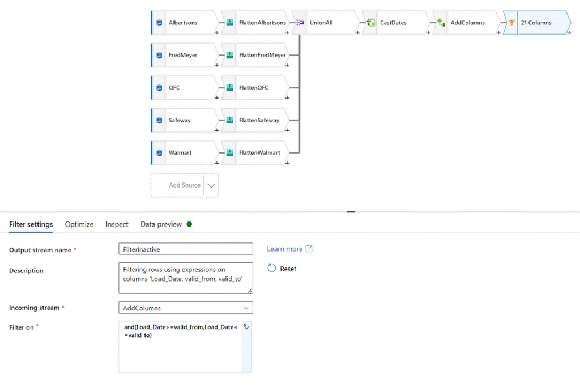Add transformation after FlattenWalmart with plus
The image size is (580, 392).
coord(287,163)
